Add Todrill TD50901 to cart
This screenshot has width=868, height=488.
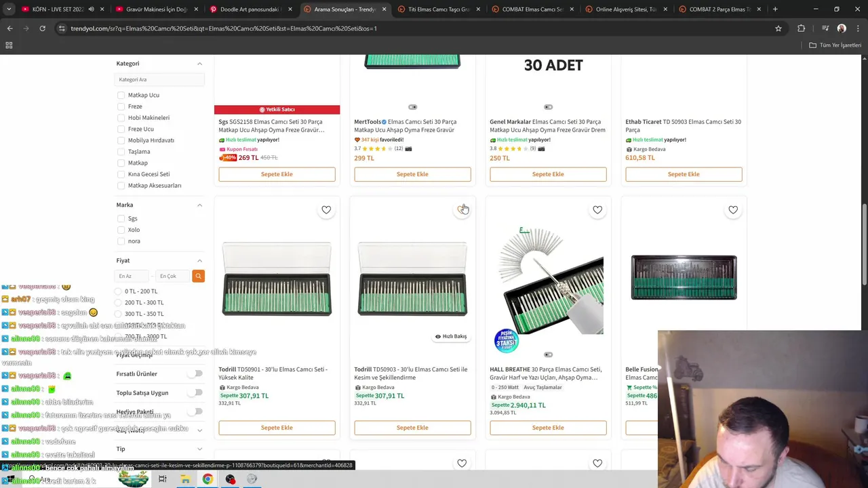pos(277,428)
